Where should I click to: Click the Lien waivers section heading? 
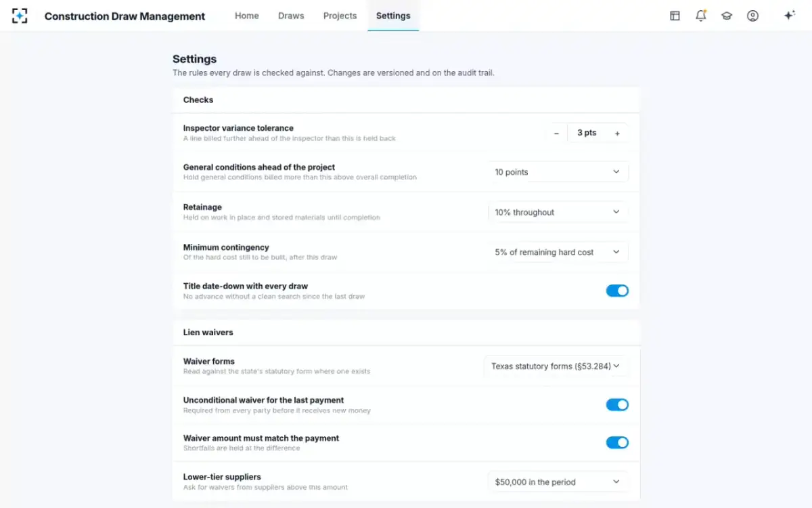click(208, 333)
